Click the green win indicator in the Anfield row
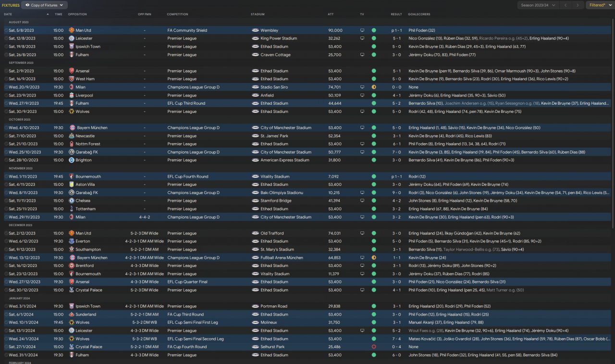 tap(374, 96)
